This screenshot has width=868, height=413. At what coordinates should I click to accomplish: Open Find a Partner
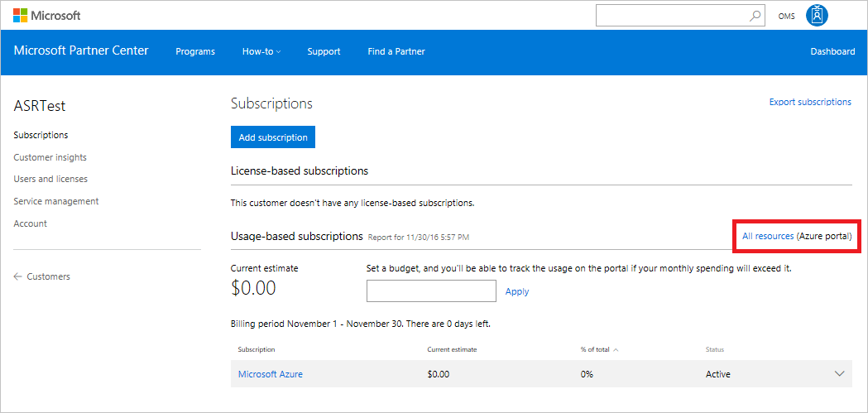pos(396,51)
